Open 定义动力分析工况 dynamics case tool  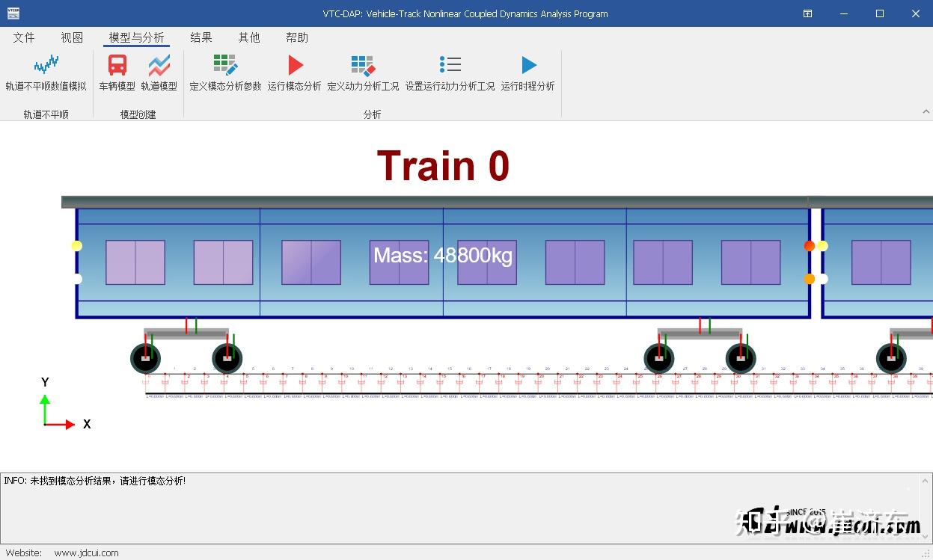pos(364,73)
